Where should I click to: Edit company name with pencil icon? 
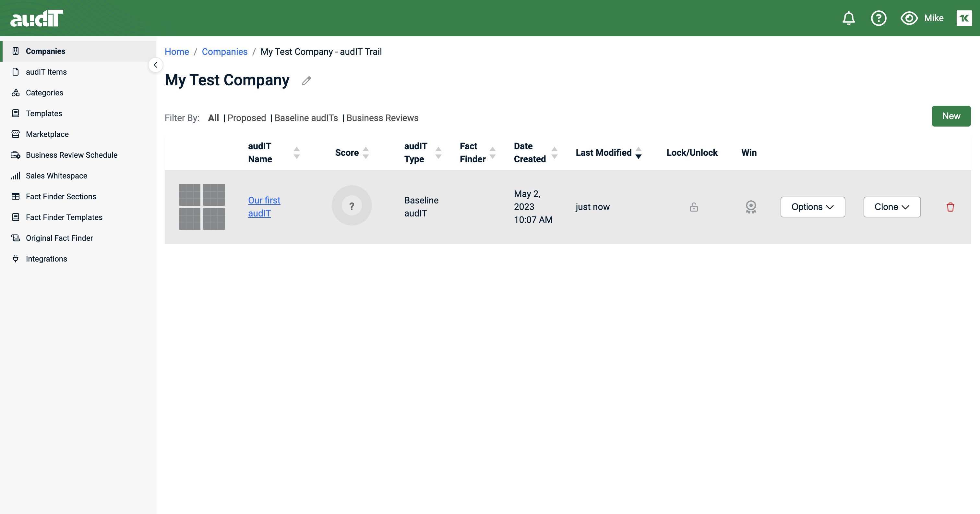(x=306, y=81)
